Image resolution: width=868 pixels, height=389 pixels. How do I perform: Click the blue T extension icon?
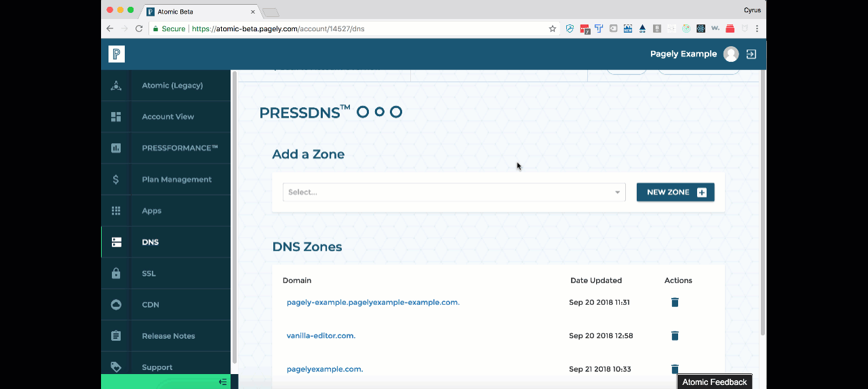click(x=599, y=29)
